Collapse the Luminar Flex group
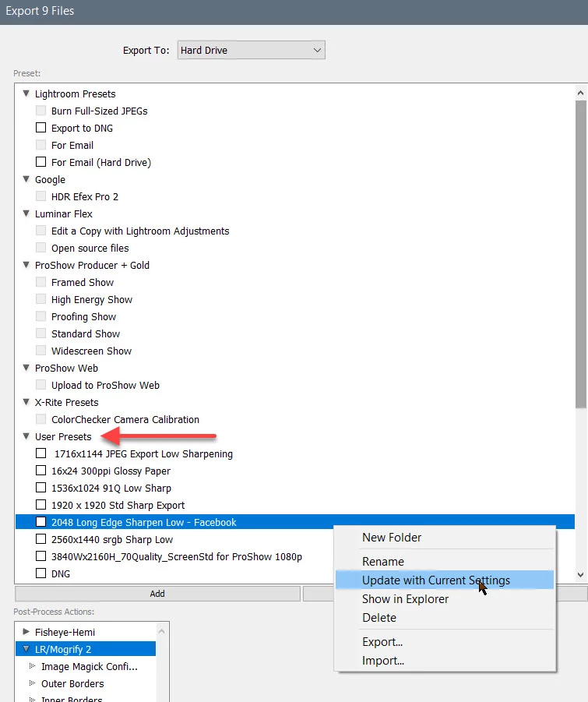The width and height of the screenshot is (588, 702). click(x=26, y=213)
